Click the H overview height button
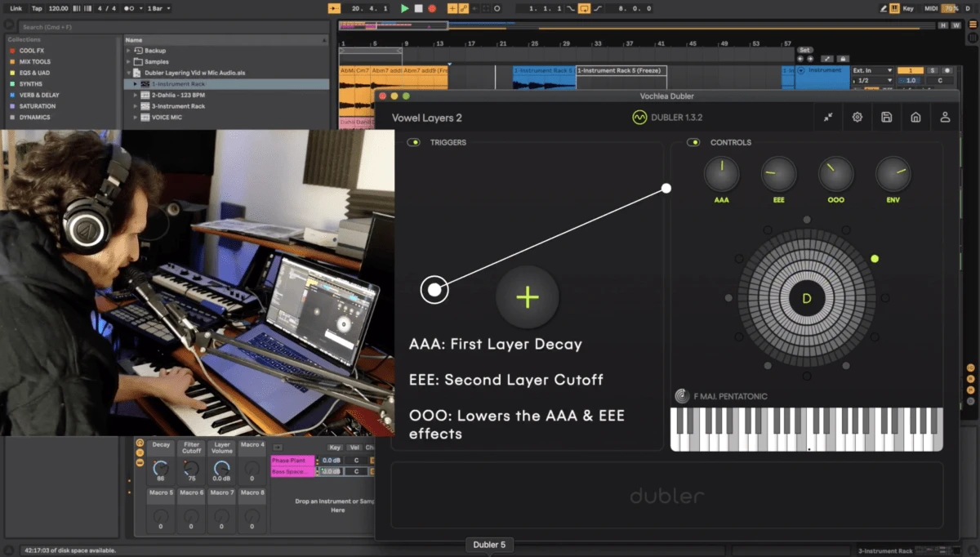Viewport: 980px width, 557px height. [944, 25]
